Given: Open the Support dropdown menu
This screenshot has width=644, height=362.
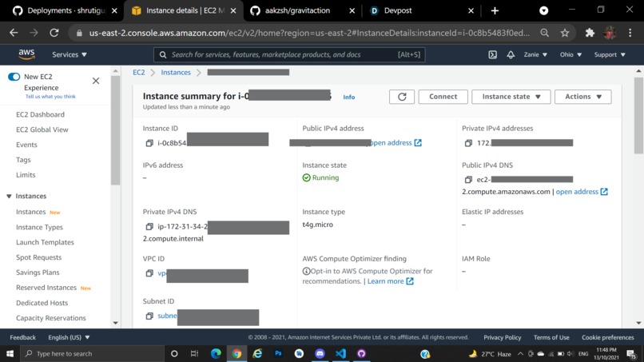Looking at the screenshot, I should (610, 54).
